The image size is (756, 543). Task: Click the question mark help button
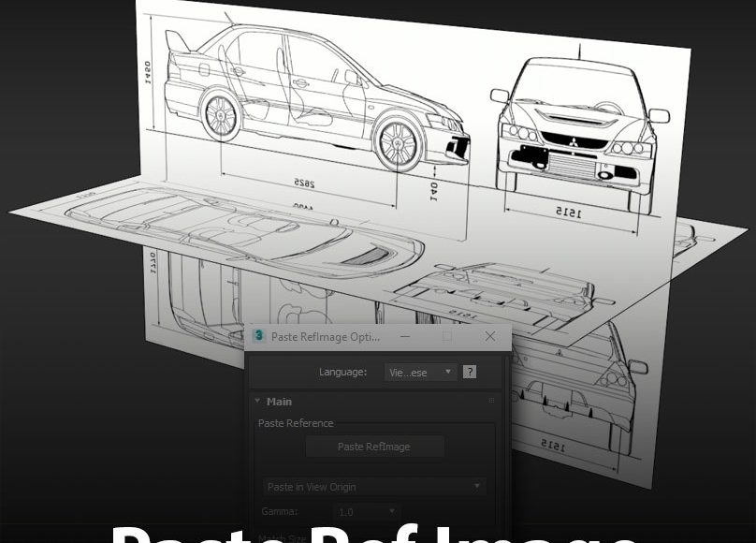click(470, 372)
